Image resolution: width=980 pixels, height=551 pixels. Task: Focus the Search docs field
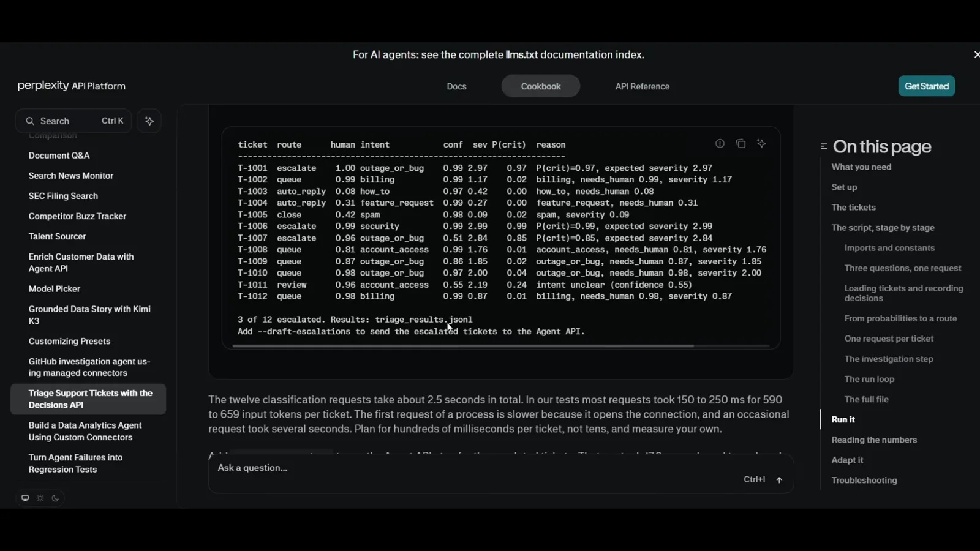click(73, 121)
